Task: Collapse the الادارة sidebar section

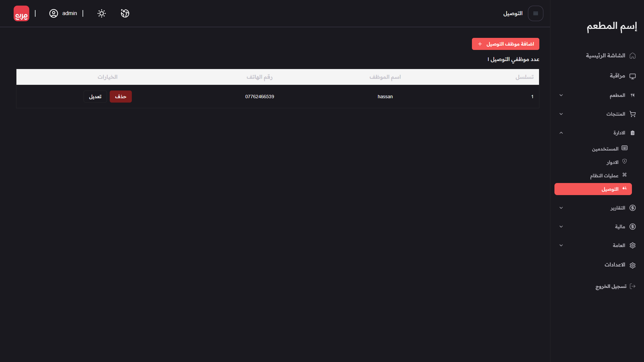Action: click(x=561, y=133)
